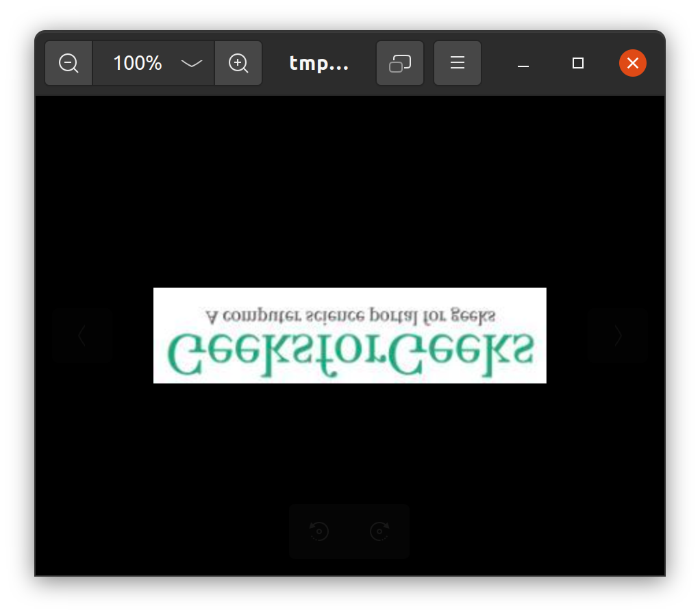The width and height of the screenshot is (700, 615).
Task: Open the hamburger main menu
Action: click(457, 64)
